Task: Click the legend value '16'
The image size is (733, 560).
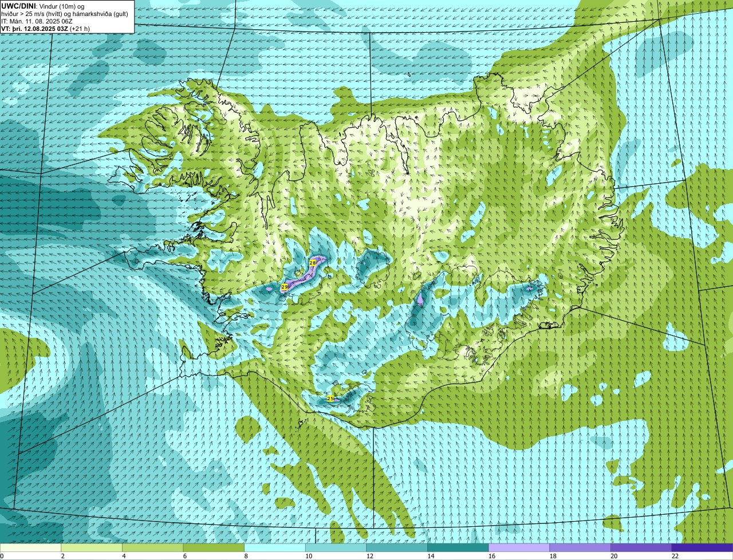Action: (492, 556)
